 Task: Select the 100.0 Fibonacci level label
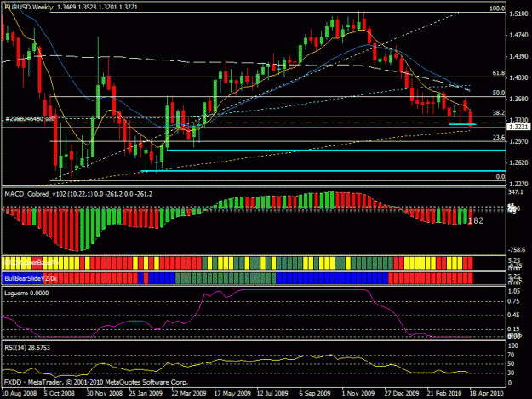coord(497,9)
